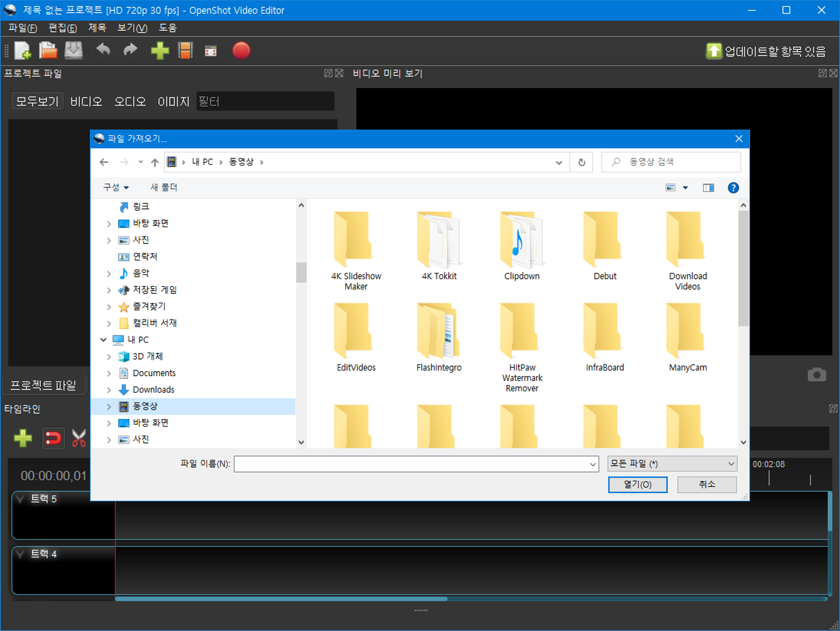Expand the 3D 개체 tree node
840x631 pixels.
tap(109, 357)
